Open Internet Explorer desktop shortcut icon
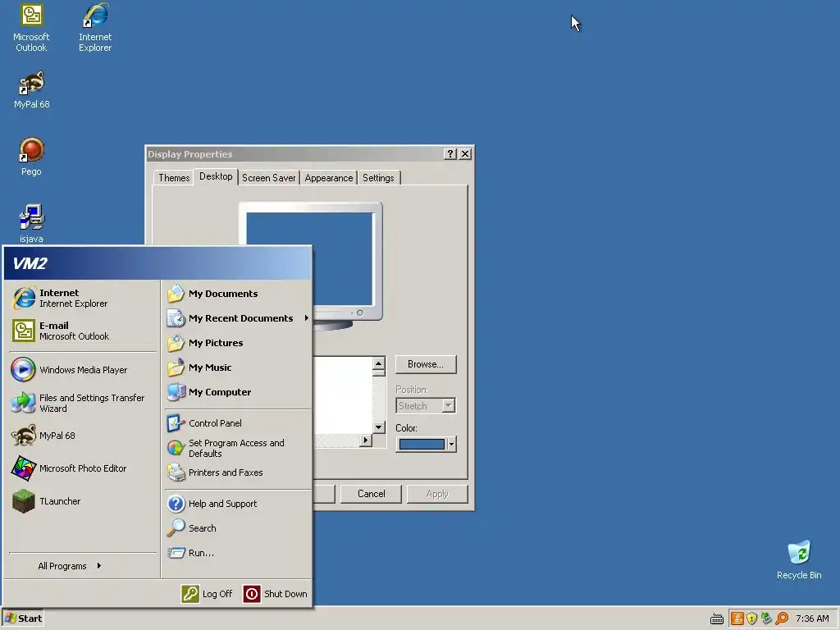The height and width of the screenshot is (630, 840). (x=95, y=28)
